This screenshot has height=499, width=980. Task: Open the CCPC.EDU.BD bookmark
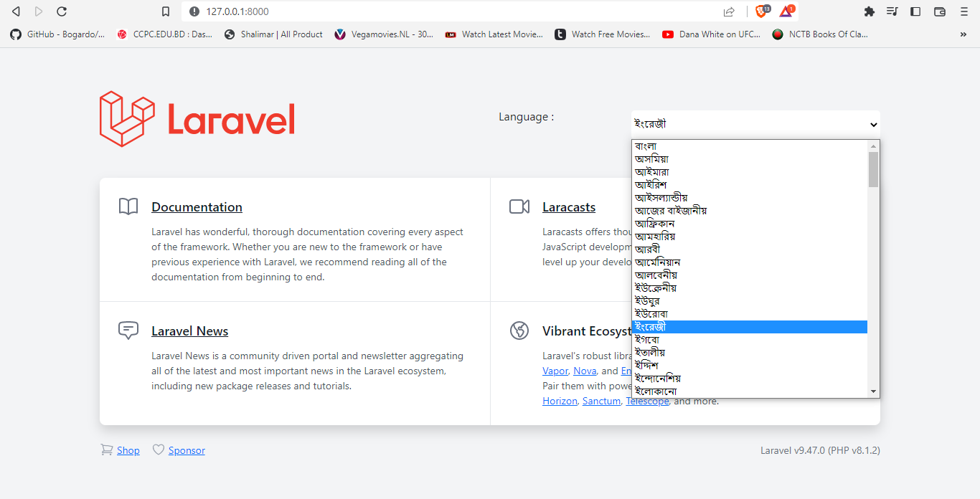coord(164,34)
